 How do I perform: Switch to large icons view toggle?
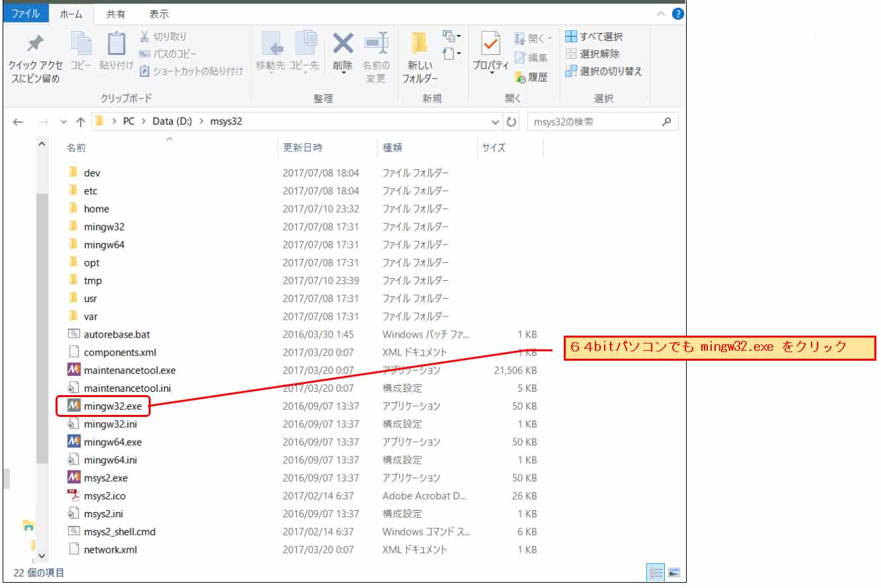674,573
